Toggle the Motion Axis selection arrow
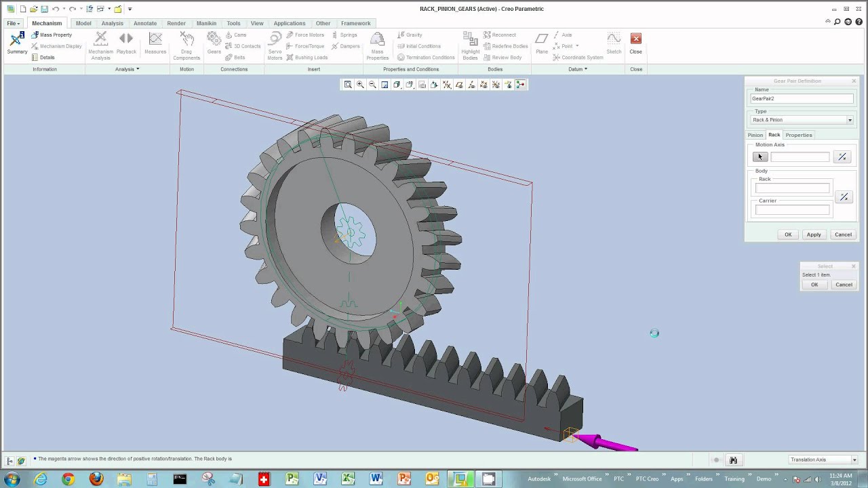 tap(759, 157)
